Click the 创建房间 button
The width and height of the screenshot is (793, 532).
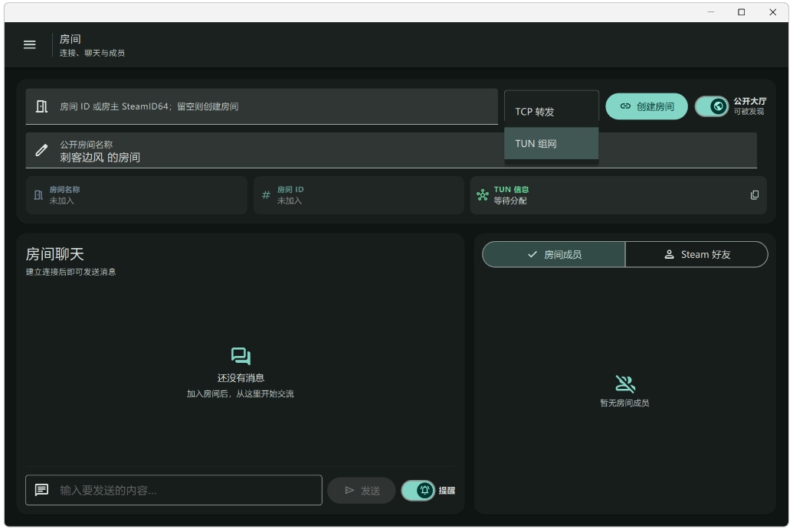[x=647, y=106]
